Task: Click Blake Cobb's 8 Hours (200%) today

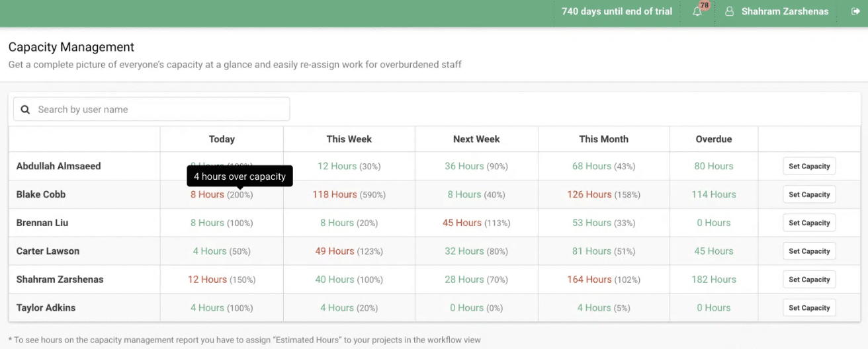Action: [x=222, y=194]
